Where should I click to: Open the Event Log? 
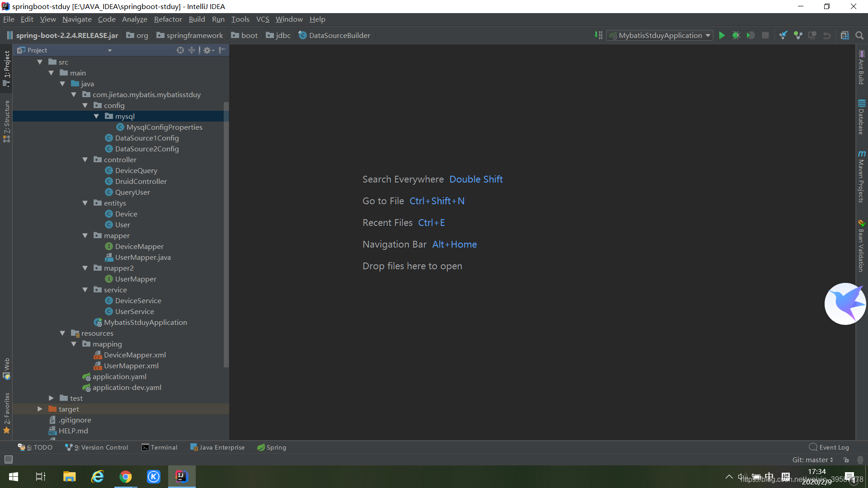coord(833,447)
